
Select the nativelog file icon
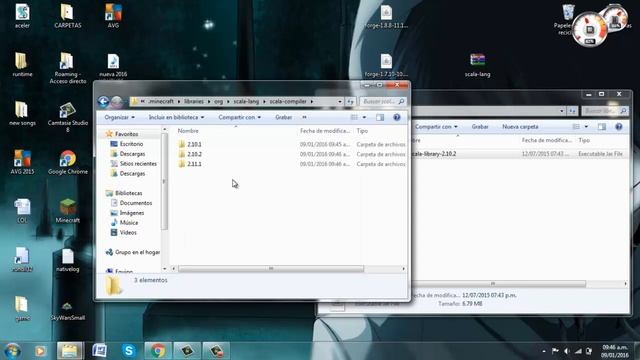pos(68,260)
